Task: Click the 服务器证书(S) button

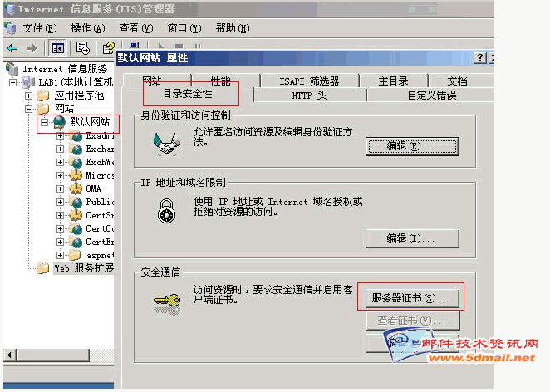Action: coord(412,298)
